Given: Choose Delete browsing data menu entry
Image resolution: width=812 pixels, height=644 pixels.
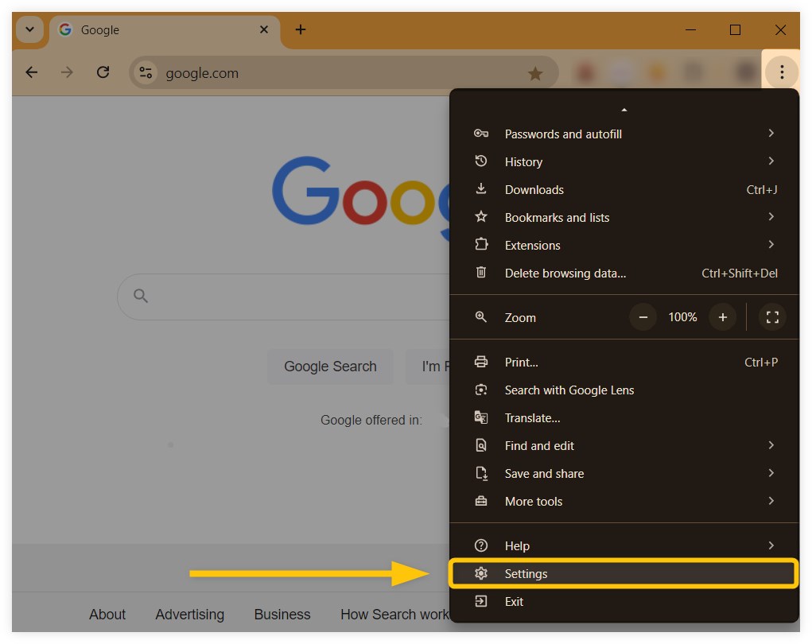Looking at the screenshot, I should point(624,273).
